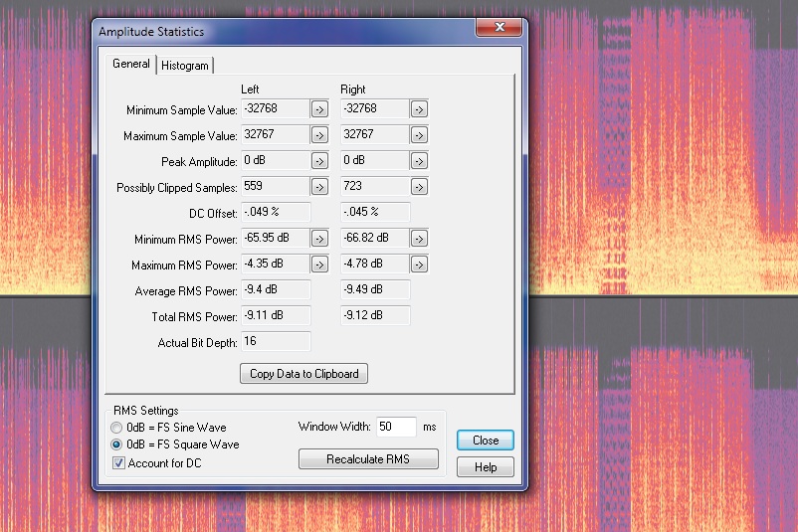
Task: Click Left Minimum Sample Value field -32768
Action: click(x=276, y=108)
